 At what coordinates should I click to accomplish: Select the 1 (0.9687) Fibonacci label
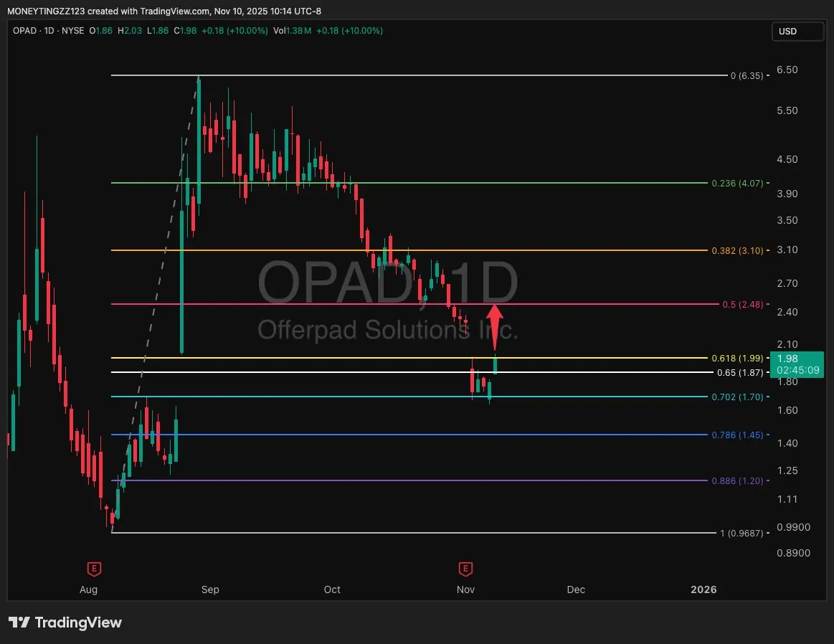tap(741, 533)
